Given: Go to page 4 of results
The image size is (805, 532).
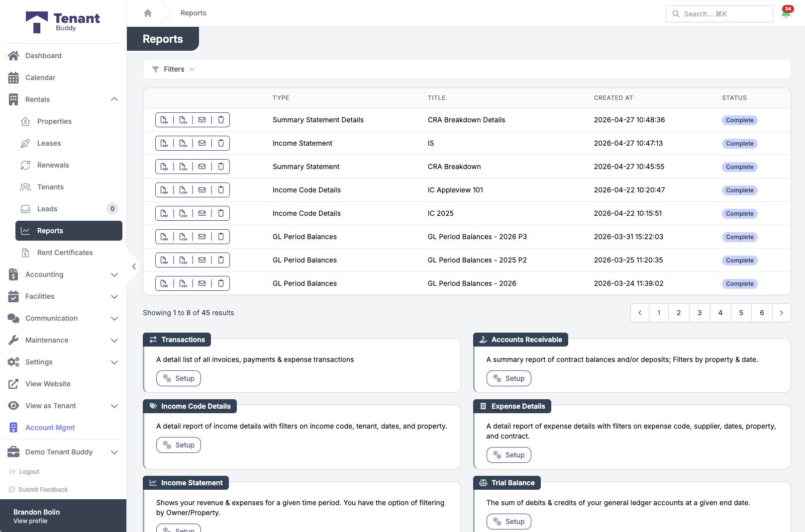Looking at the screenshot, I should coord(720,313).
